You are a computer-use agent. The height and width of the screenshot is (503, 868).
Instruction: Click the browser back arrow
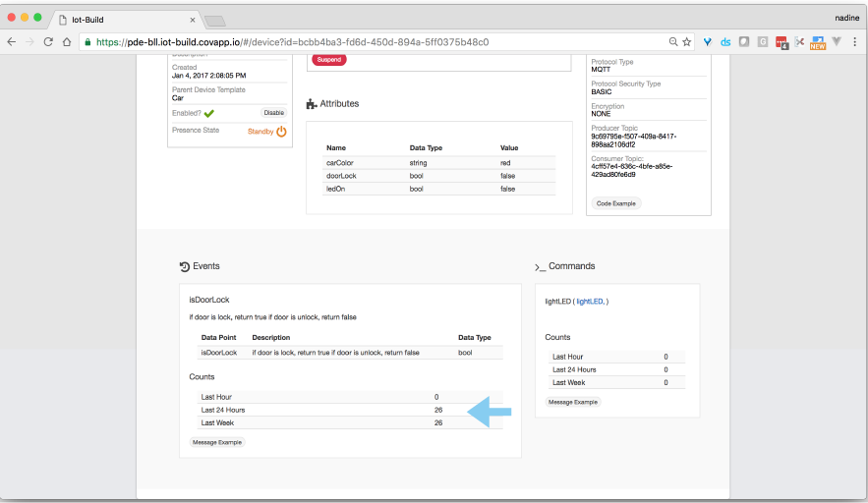[x=12, y=42]
